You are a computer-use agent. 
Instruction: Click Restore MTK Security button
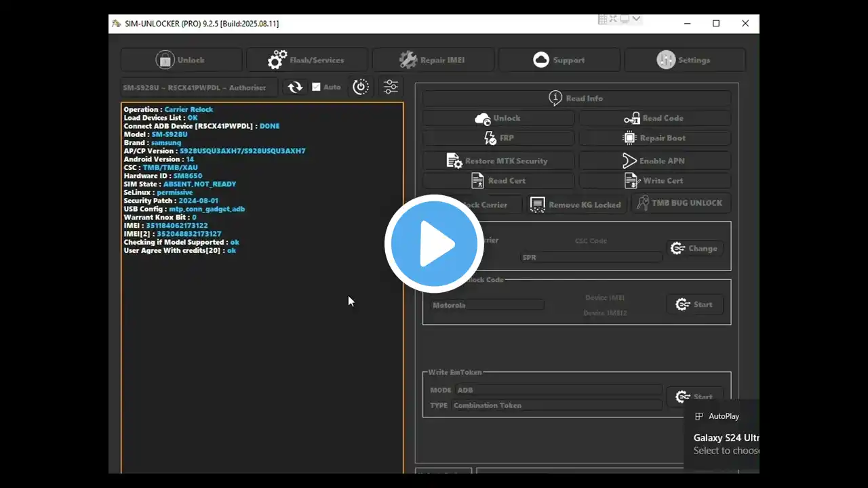coord(498,161)
